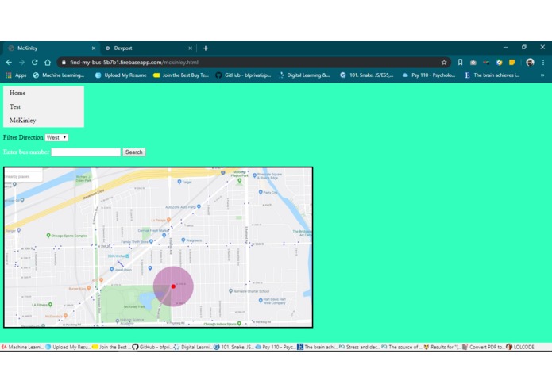Open the GitHub bfprivati bookmark
The image size is (552, 392).
click(243, 75)
